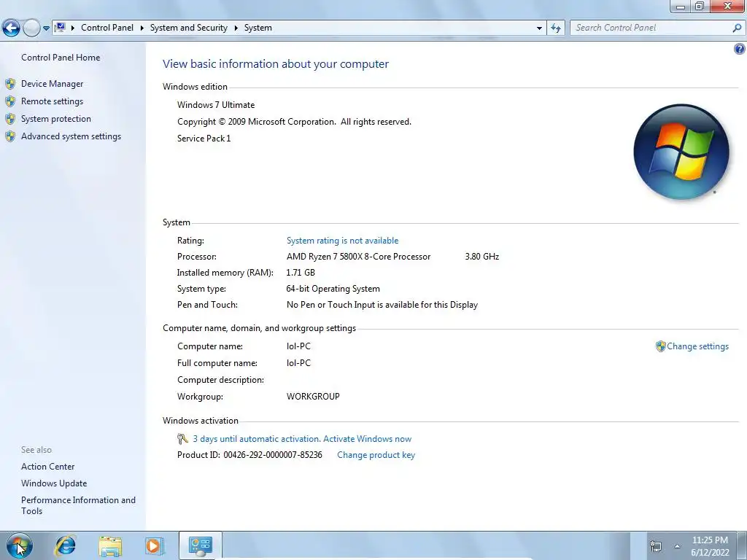Viewport: 747px width, 560px height.
Task: Click the magnifier search icon
Action: point(737,28)
